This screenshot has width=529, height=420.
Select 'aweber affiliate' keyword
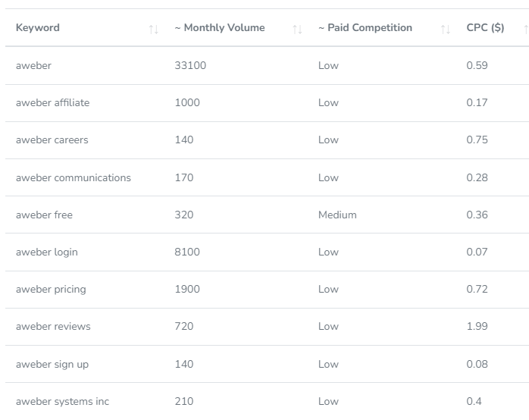point(52,102)
